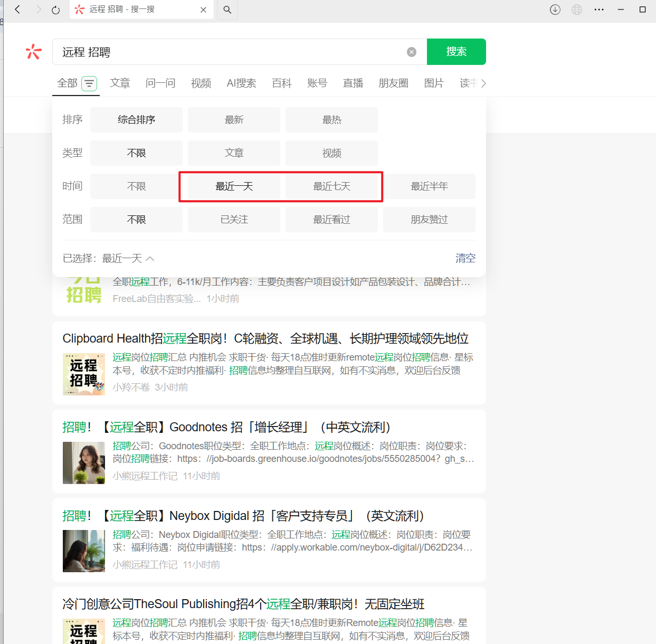Open the 小羚不卷 account name
This screenshot has height=644, width=656.
click(x=131, y=387)
